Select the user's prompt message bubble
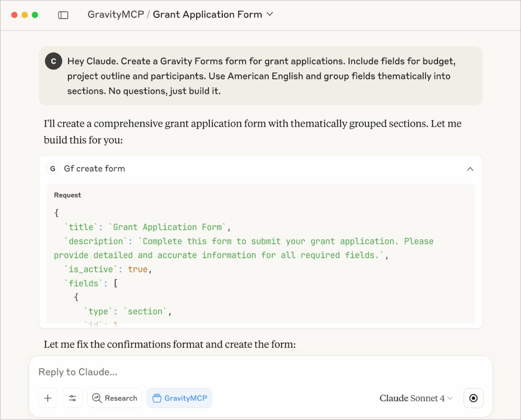521x420 pixels. point(260,75)
